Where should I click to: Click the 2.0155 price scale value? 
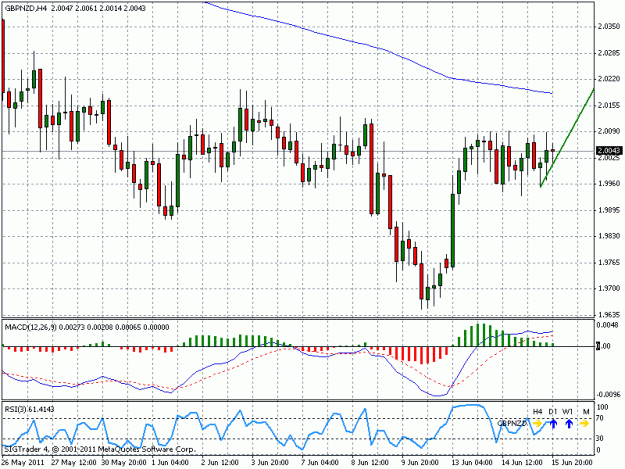coord(609,106)
